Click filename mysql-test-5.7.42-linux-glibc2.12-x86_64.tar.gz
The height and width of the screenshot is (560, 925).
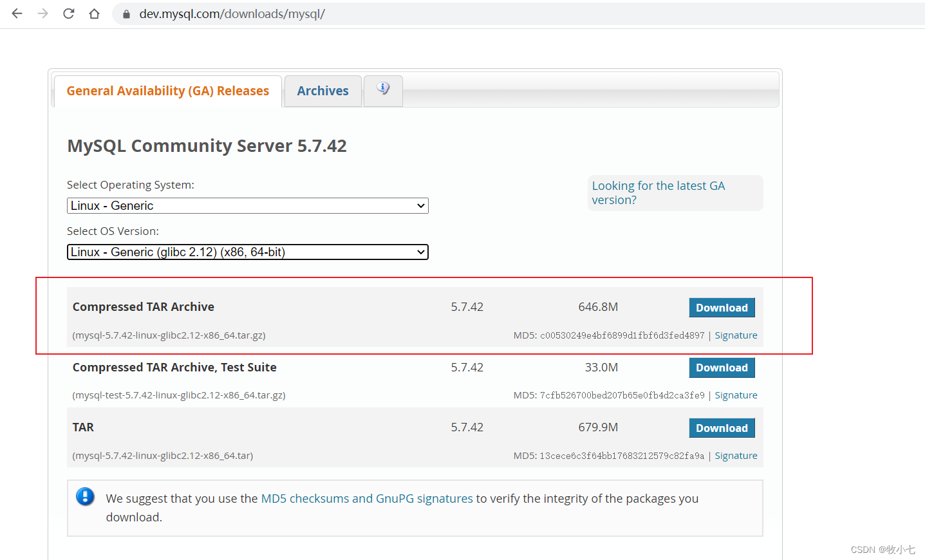click(x=179, y=395)
